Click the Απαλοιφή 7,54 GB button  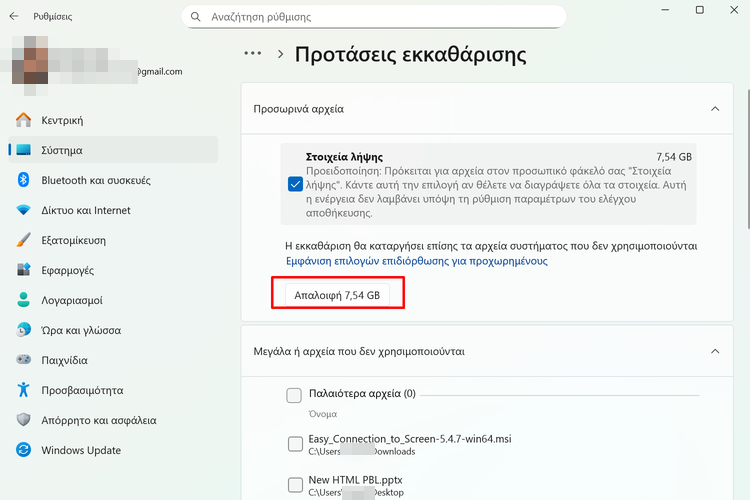point(334,295)
